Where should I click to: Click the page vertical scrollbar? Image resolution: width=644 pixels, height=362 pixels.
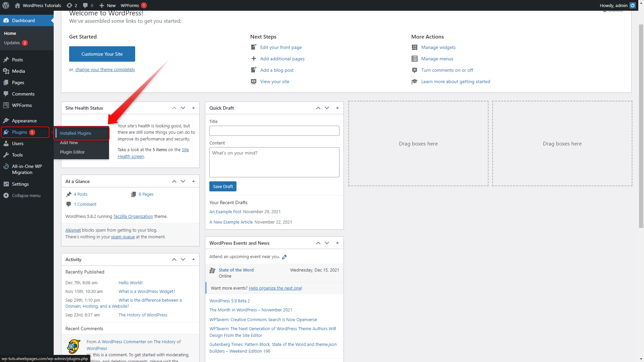pyautogui.click(x=641, y=126)
